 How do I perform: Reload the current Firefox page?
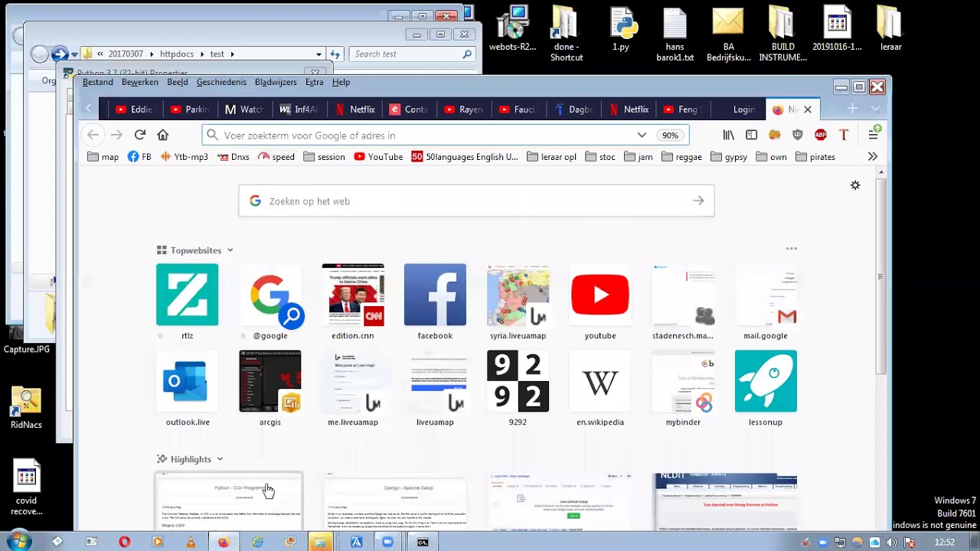(x=139, y=135)
